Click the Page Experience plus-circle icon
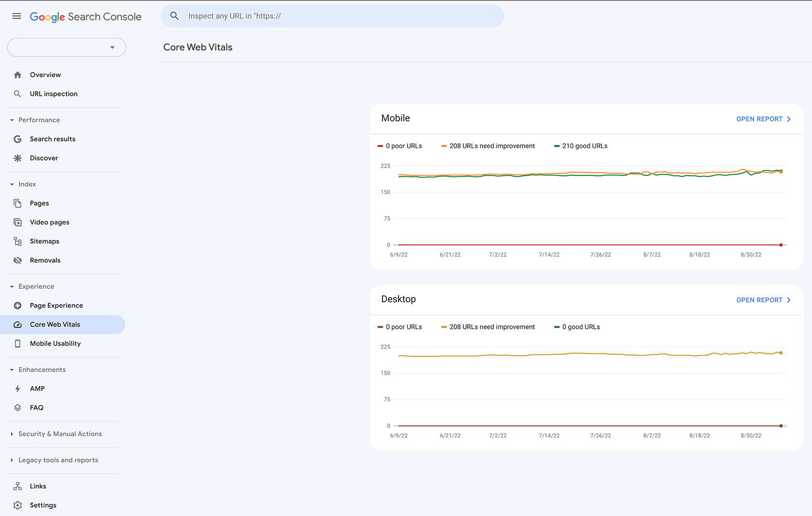812x516 pixels. [17, 306]
